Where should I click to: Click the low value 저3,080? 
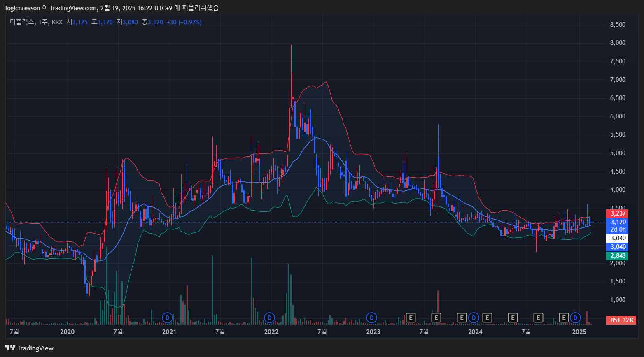[x=127, y=22]
